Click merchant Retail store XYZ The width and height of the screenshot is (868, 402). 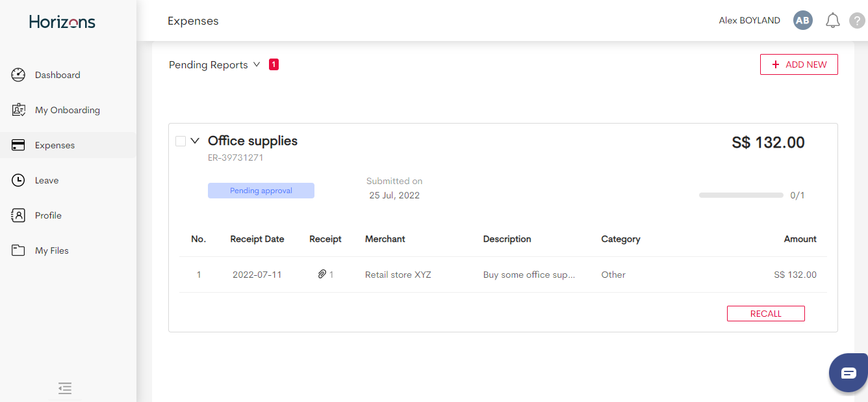coord(398,275)
